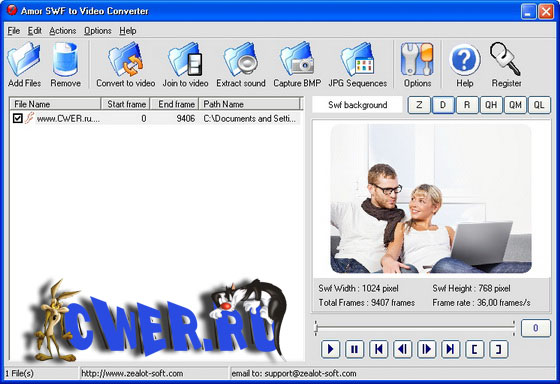Pause the preview playback
This screenshot has height=384, width=560.
(x=354, y=349)
